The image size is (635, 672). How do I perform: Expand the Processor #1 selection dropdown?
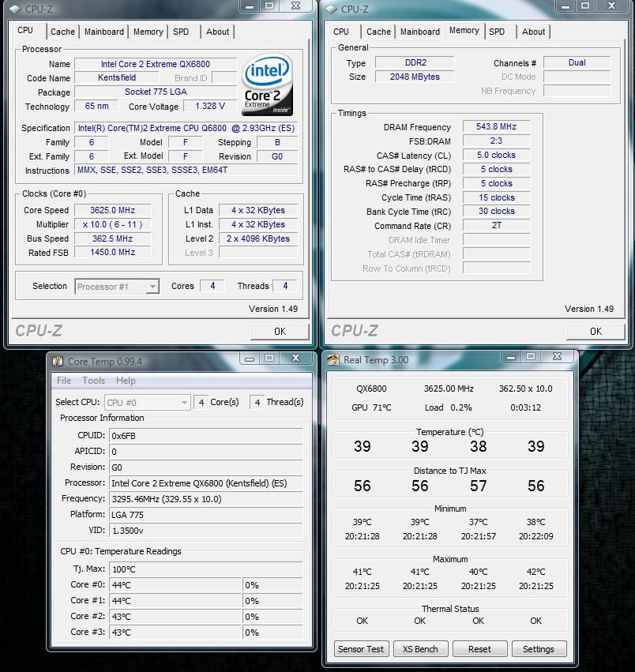(152, 287)
